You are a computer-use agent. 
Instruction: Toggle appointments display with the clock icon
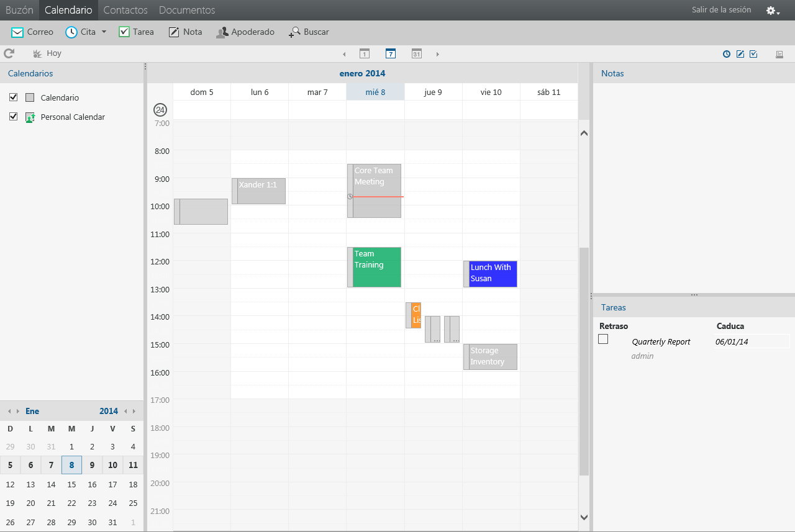tap(725, 54)
